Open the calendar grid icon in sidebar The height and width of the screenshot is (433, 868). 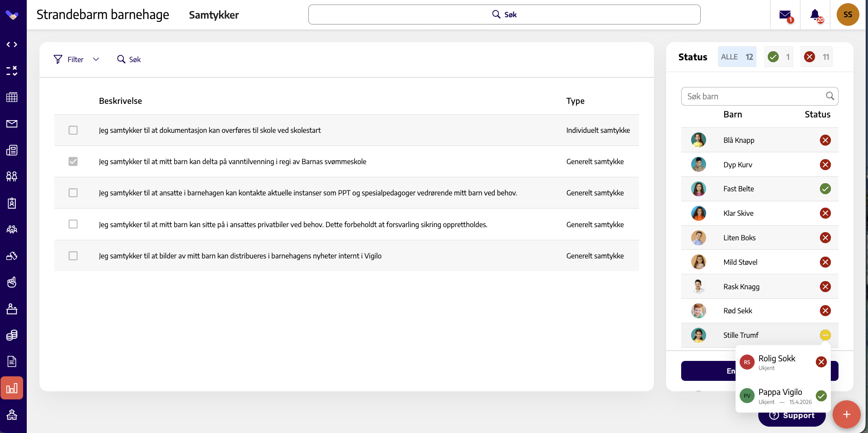tap(12, 97)
